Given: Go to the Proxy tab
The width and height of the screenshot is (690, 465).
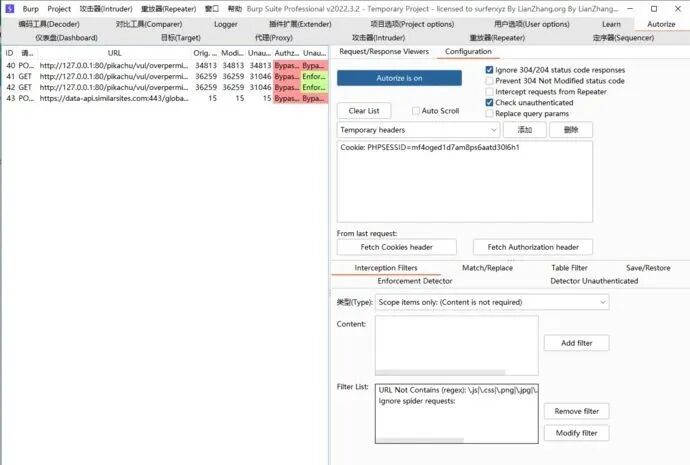Looking at the screenshot, I should (274, 38).
